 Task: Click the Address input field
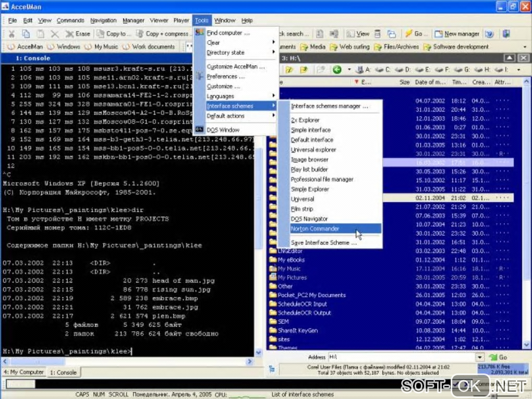402,357
